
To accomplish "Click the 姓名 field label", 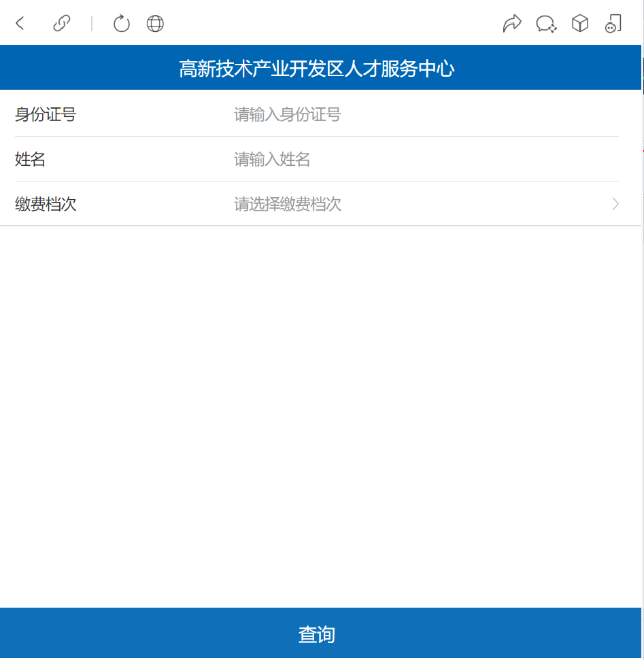I will [31, 159].
